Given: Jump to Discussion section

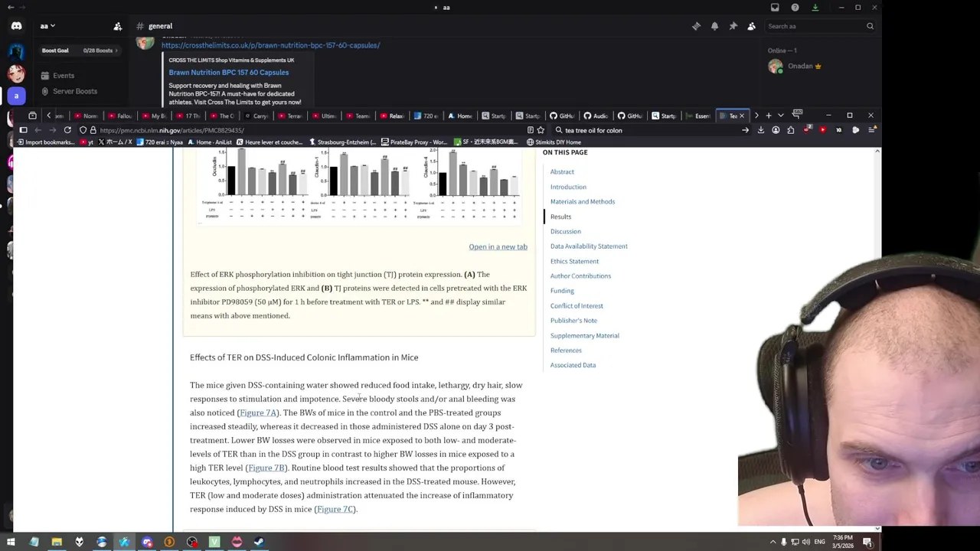Looking at the screenshot, I should pos(565,231).
